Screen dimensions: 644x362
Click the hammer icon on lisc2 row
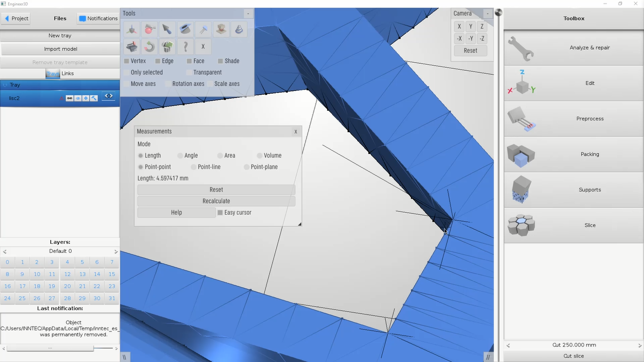[94, 98]
